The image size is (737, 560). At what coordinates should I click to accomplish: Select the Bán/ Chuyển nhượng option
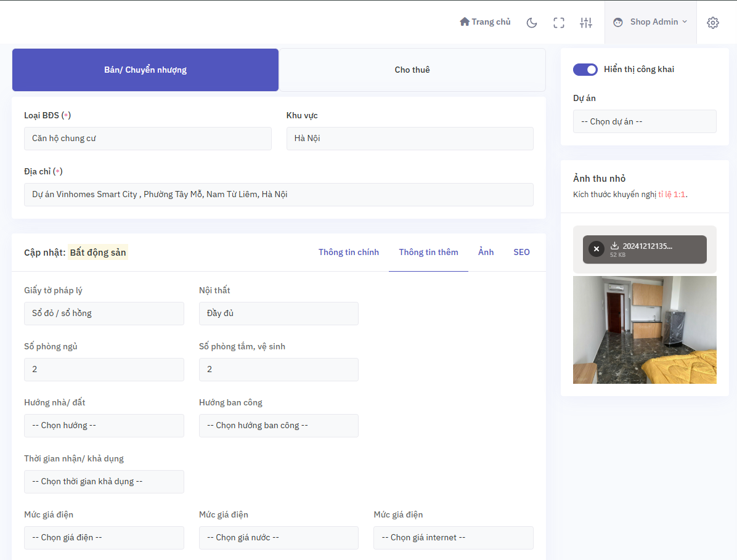[145, 70]
